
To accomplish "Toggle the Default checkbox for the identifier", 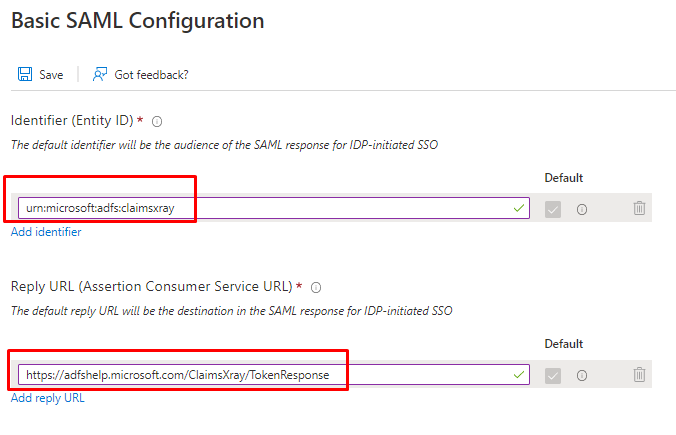I will coord(553,209).
